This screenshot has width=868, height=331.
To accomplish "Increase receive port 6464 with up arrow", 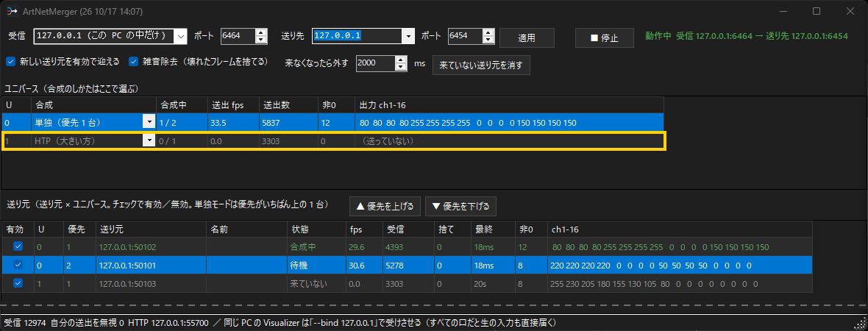I will click(261, 32).
